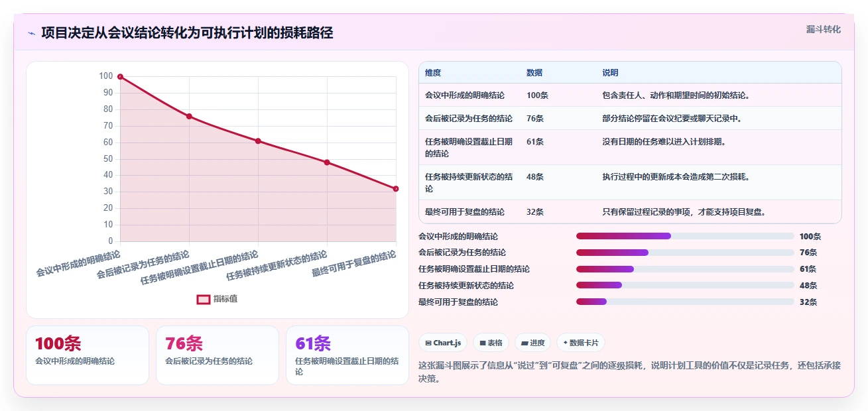Viewport: 868px width, 411px height.
Task: Click table cell 最终可用于复盘的结论
Action: point(465,212)
